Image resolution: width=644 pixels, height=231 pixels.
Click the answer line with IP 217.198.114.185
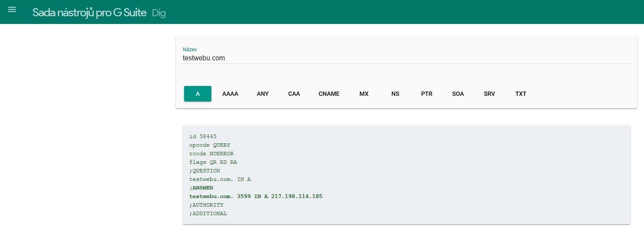coord(256,196)
